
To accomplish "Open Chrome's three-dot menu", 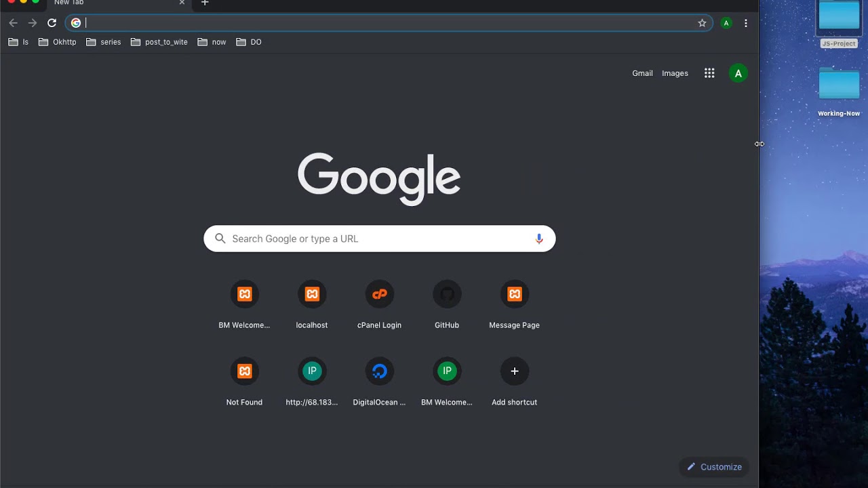I will pos(746,23).
